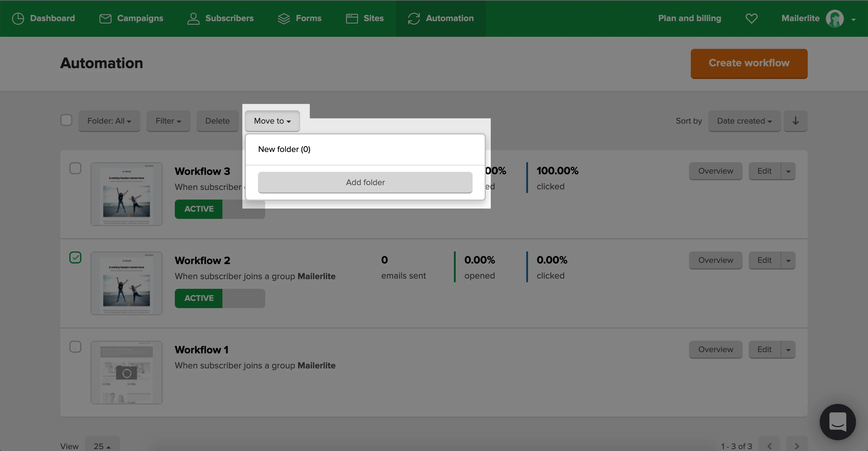Check the Workflow 3 checkbox
Screen dimensions: 868x451
[75, 168]
